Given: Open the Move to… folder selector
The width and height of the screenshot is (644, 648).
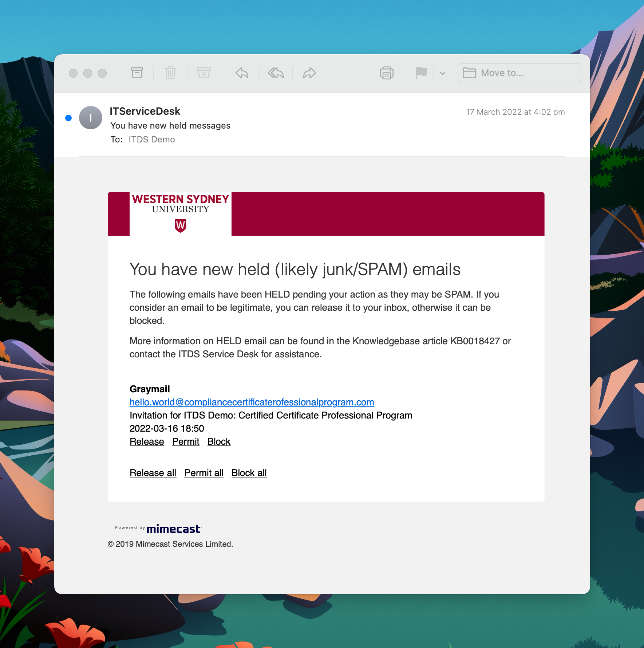Looking at the screenshot, I should 519,73.
